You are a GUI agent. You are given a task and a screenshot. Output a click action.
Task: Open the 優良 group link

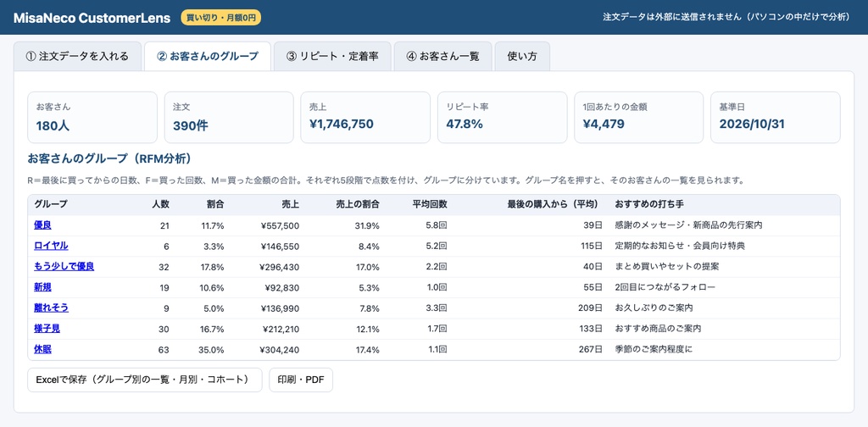coord(42,225)
